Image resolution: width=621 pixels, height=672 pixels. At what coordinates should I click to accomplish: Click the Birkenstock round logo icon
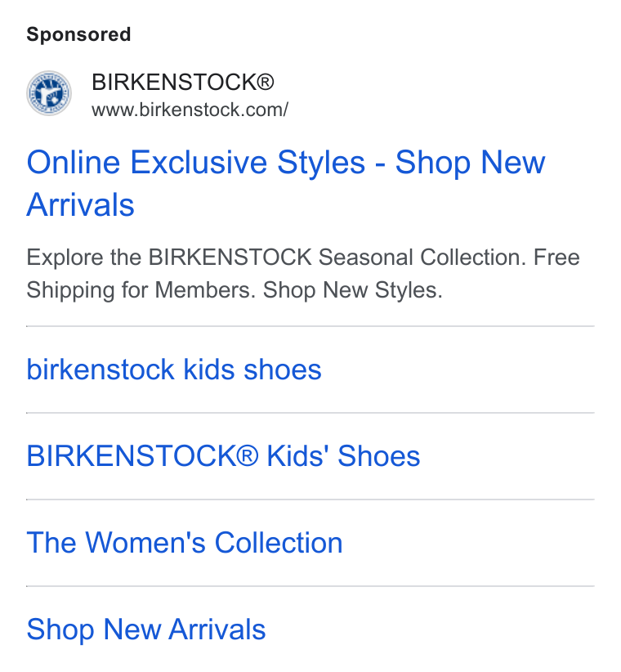click(49, 93)
